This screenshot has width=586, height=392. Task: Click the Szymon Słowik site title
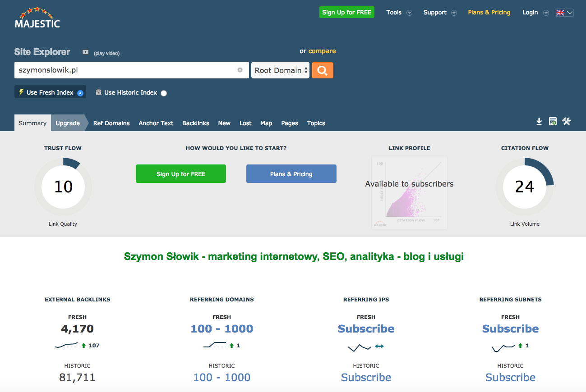pyautogui.click(x=294, y=257)
